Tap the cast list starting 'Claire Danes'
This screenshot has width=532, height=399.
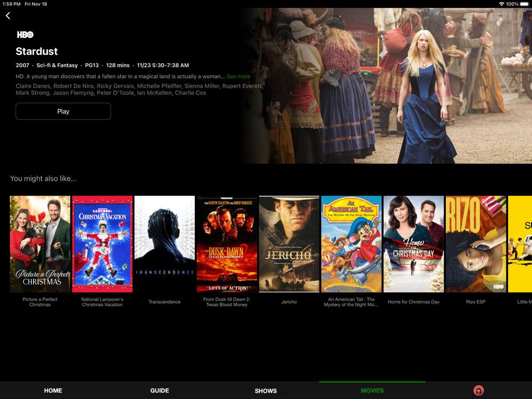coord(139,89)
